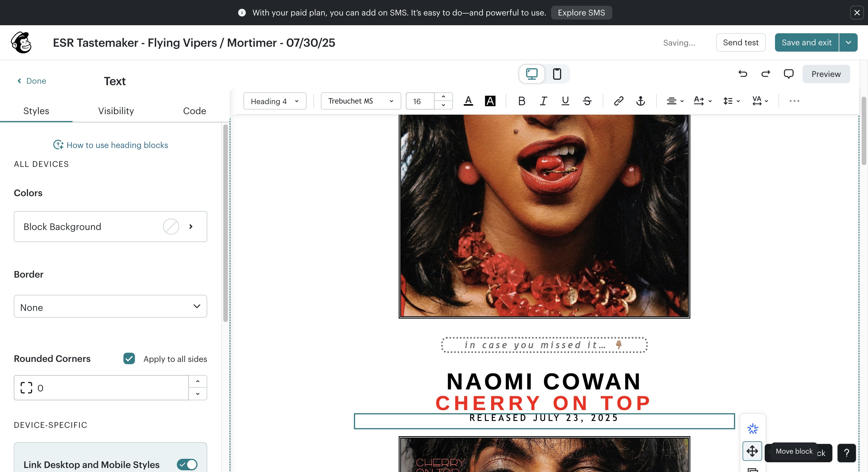The width and height of the screenshot is (868, 472).
Task: Switch to desktop preview mode
Action: [x=532, y=74]
